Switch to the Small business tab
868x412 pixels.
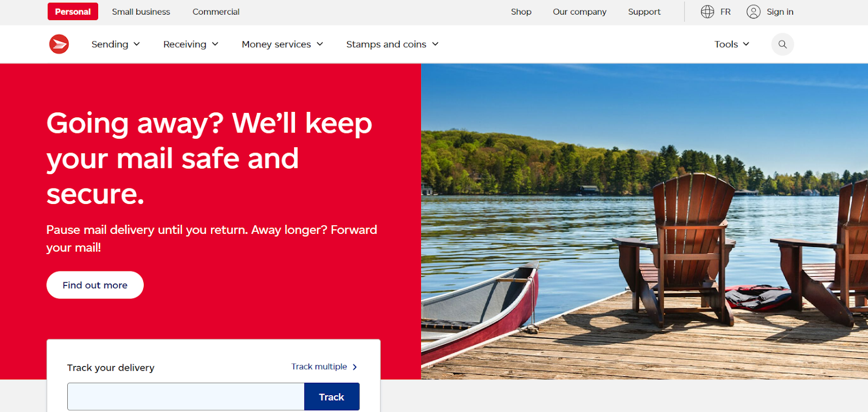point(141,11)
